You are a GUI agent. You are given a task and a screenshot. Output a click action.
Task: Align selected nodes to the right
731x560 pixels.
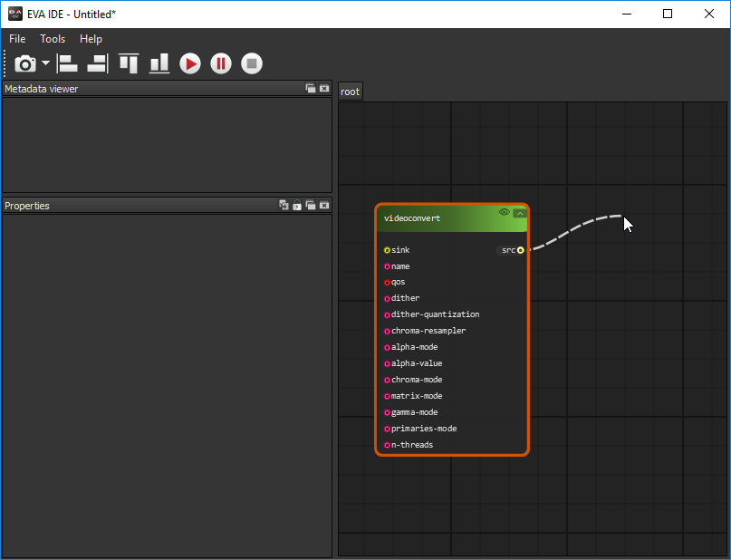point(98,63)
